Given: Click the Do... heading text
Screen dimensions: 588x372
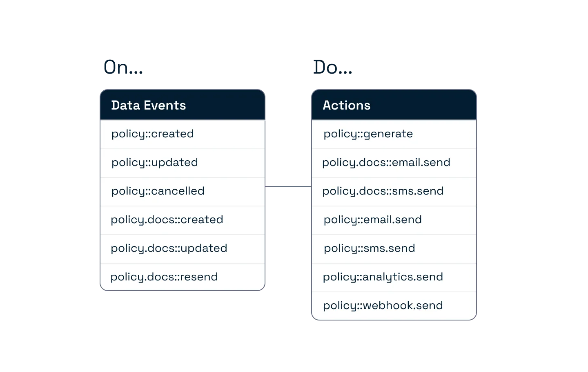Looking at the screenshot, I should coord(333,67).
